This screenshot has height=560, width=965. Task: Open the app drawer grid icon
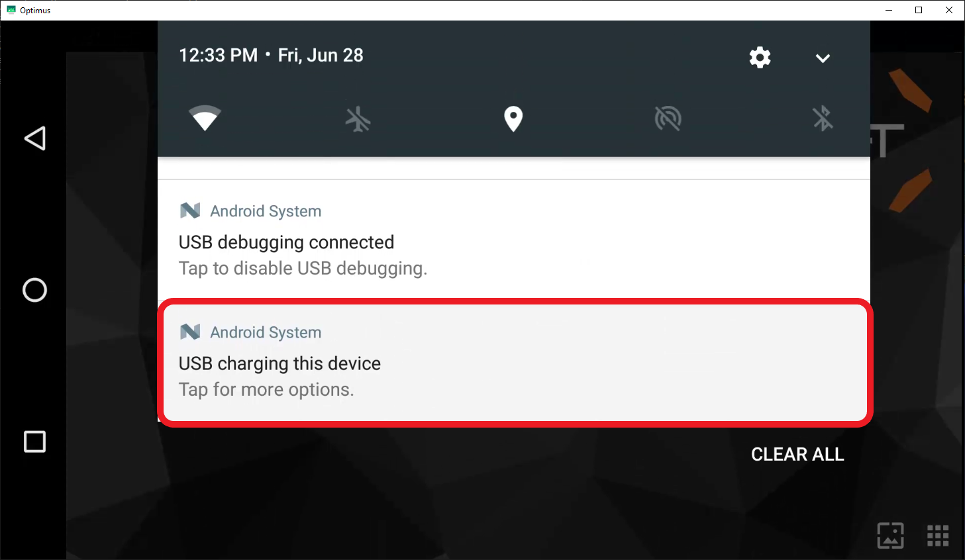(x=938, y=536)
